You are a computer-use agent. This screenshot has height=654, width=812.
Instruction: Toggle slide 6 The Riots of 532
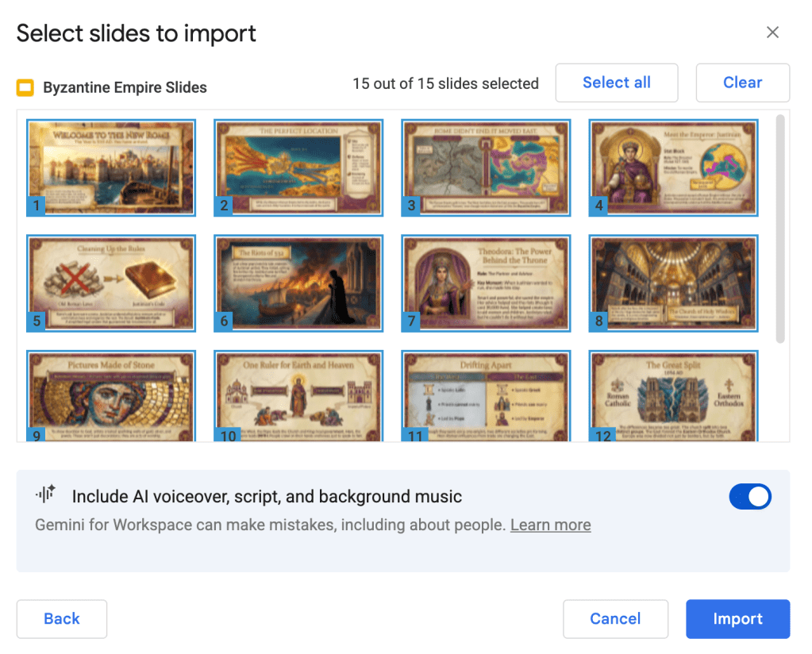(x=298, y=283)
